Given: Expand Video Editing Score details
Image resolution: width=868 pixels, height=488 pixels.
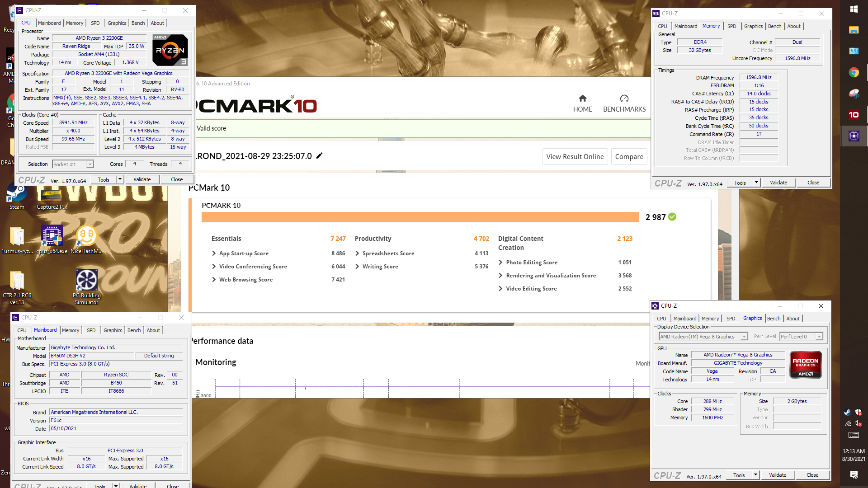Looking at the screenshot, I should tap(500, 289).
